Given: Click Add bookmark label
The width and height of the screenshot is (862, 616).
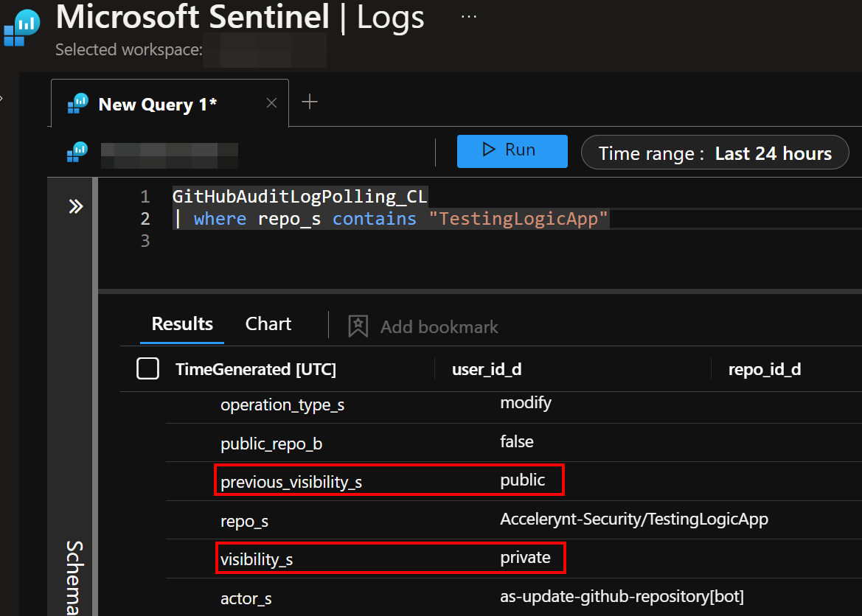Looking at the screenshot, I should [x=439, y=327].
